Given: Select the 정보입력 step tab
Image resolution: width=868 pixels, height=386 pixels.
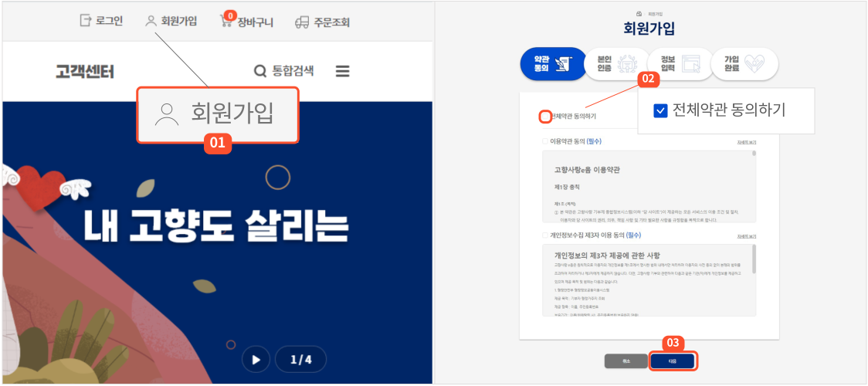Looking at the screenshot, I should (680, 64).
